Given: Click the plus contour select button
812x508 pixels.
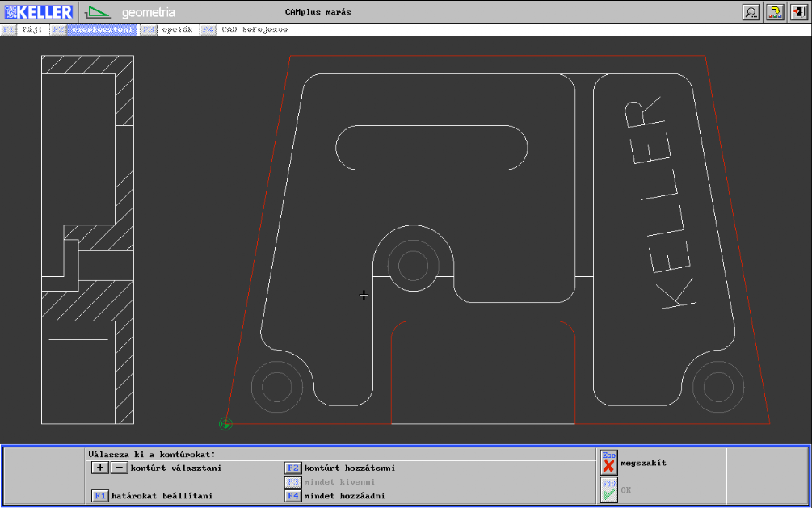Looking at the screenshot, I should click(x=100, y=468).
